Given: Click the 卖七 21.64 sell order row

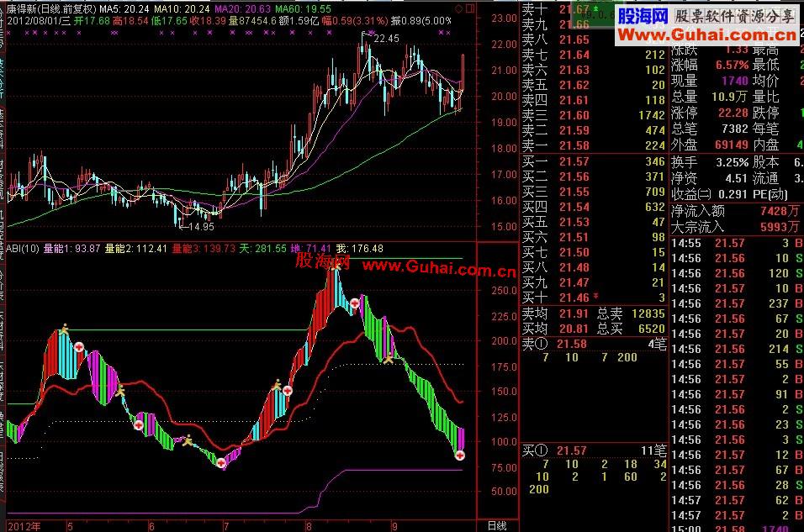Looking at the screenshot, I should click(593, 55).
